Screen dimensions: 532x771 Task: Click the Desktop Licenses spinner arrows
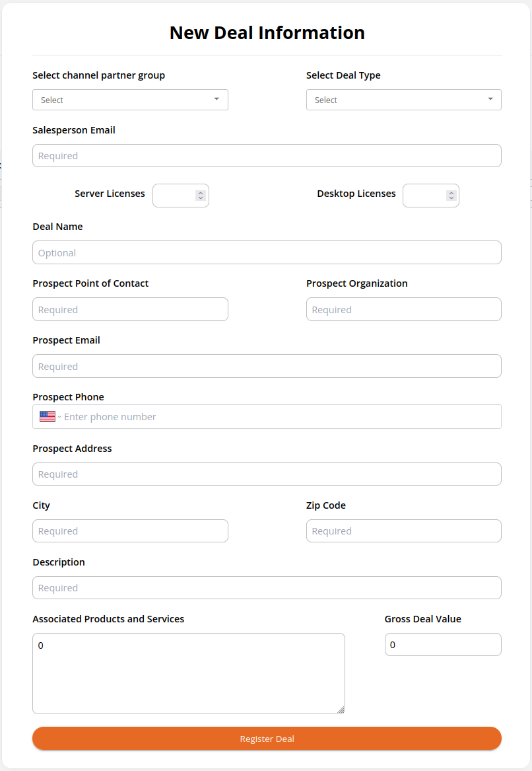point(451,195)
